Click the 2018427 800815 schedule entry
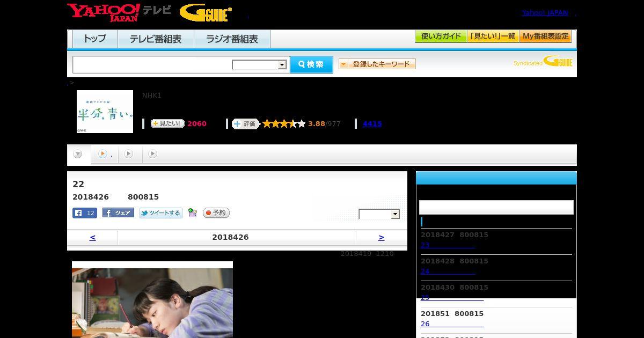This screenshot has height=338, width=644. pos(455,235)
